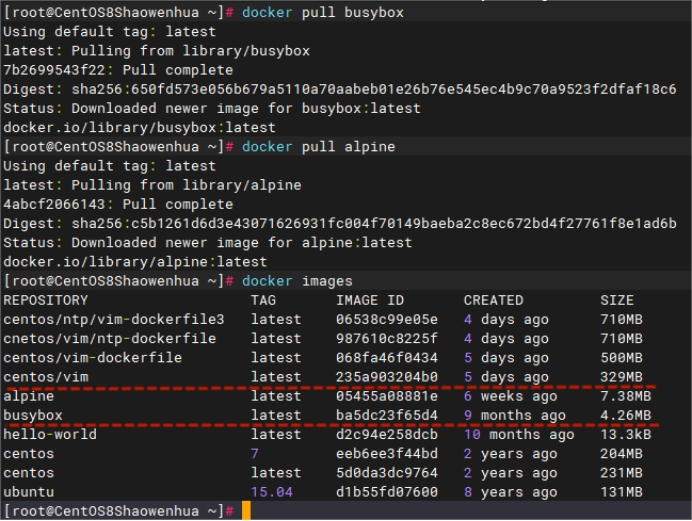Click centos/vim size 329MB
The width and height of the screenshot is (692, 521).
pos(621,377)
